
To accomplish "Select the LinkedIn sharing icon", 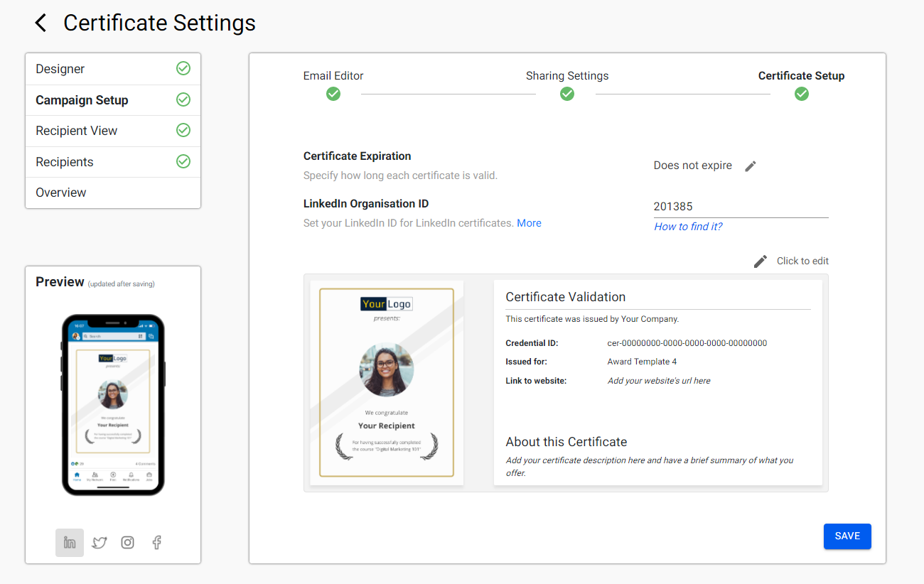I will pos(69,542).
